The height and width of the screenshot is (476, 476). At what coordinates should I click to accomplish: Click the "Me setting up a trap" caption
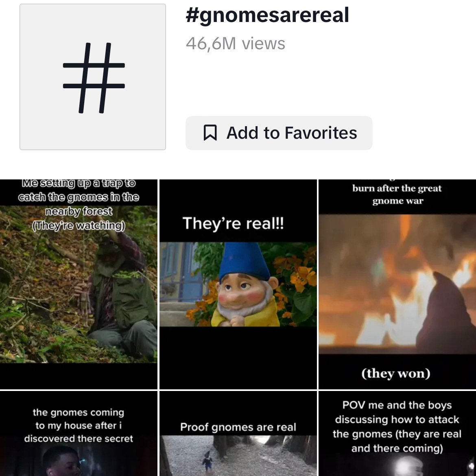point(79,204)
